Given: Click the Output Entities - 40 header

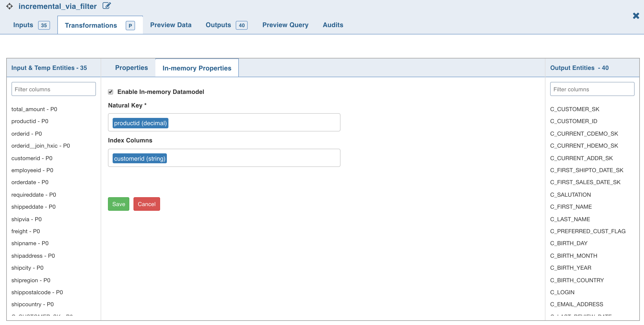Looking at the screenshot, I should (579, 68).
